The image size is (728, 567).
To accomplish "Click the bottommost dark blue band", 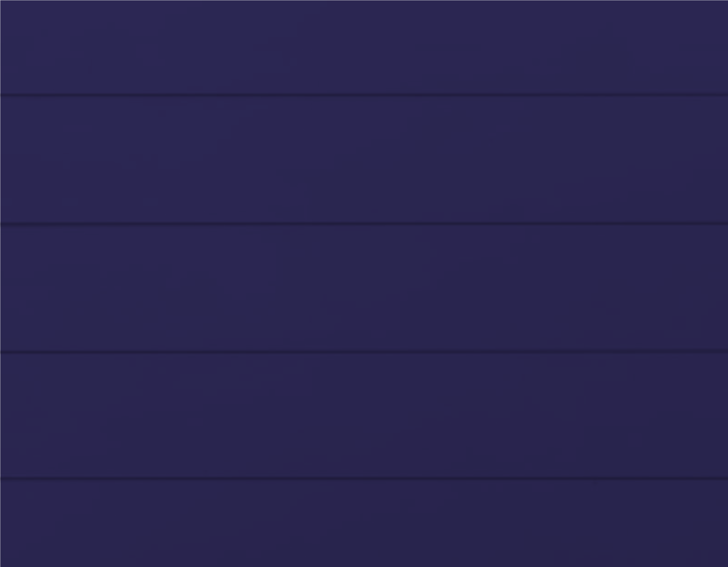I will click(x=364, y=523).
